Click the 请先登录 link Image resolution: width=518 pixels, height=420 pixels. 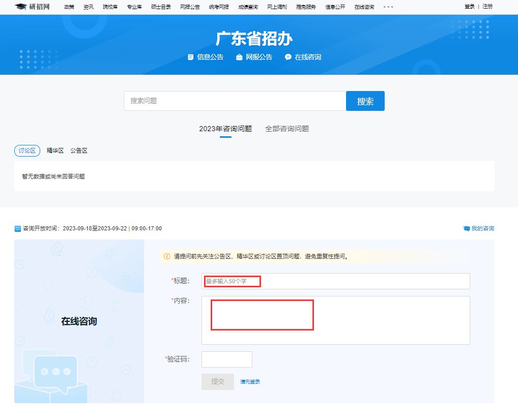click(x=249, y=381)
